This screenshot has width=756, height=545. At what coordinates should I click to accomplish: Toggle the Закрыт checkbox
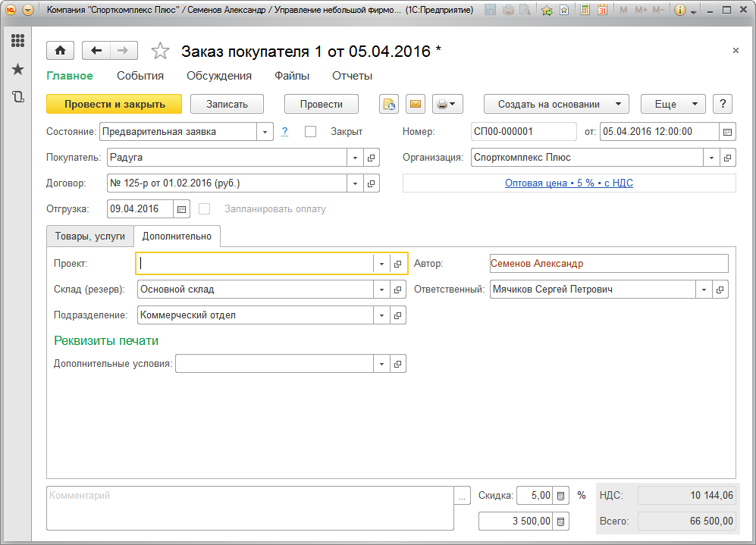(x=310, y=132)
